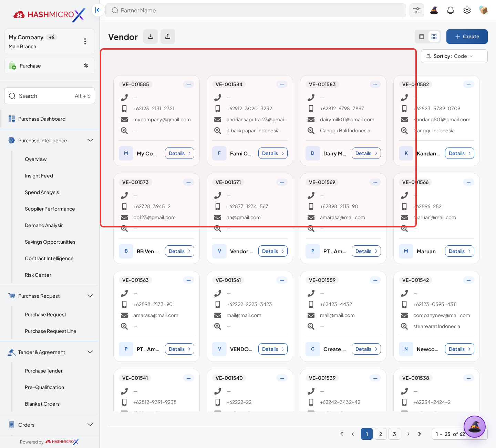Viewport: 496px width, 448px height.
Task: Open Supplier Performance
Action: (x=50, y=209)
